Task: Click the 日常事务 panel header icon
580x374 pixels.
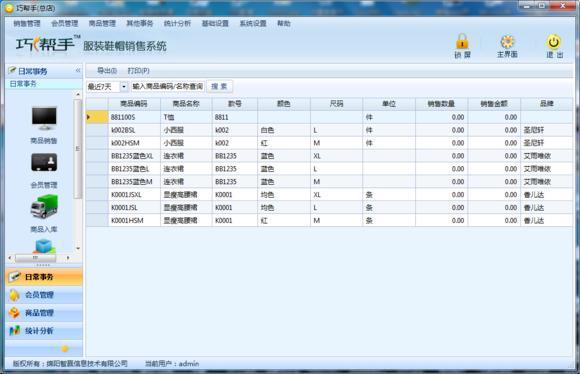Action: pos(12,70)
